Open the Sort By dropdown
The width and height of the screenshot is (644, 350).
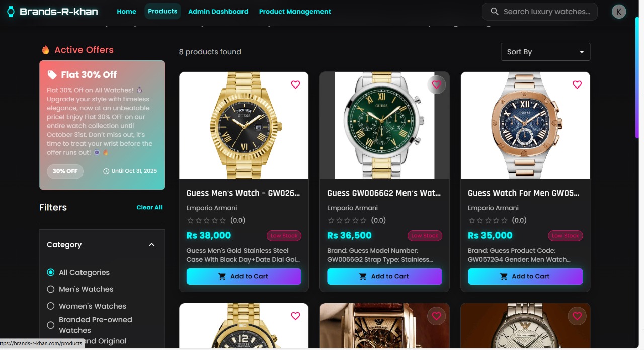point(545,52)
